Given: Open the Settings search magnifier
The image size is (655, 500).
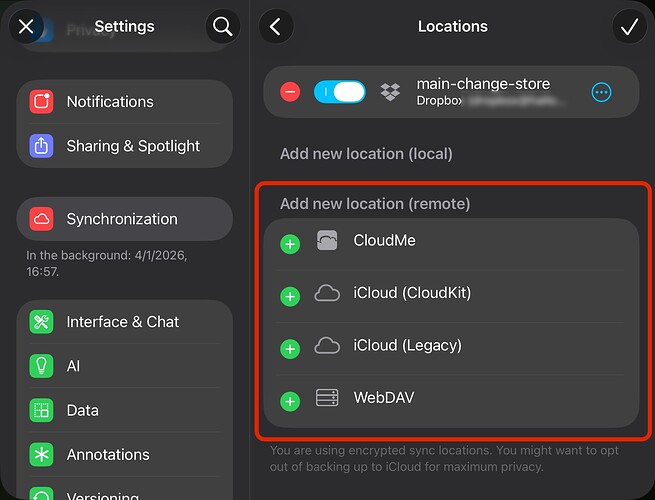Looking at the screenshot, I should point(223,27).
